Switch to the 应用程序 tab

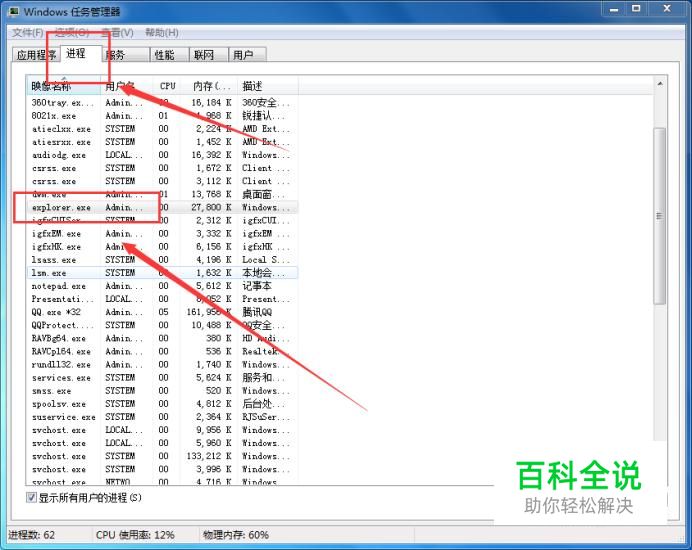(x=36, y=55)
